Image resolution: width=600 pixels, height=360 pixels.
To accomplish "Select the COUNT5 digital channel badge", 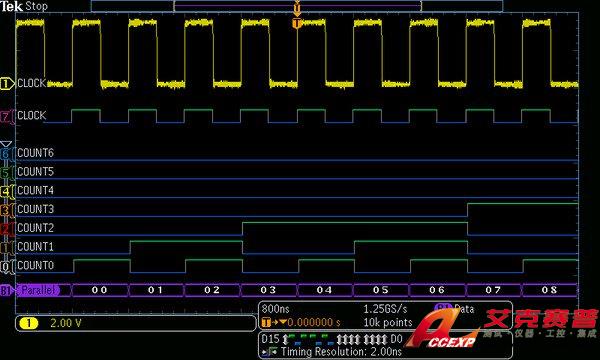I will 6,172.
